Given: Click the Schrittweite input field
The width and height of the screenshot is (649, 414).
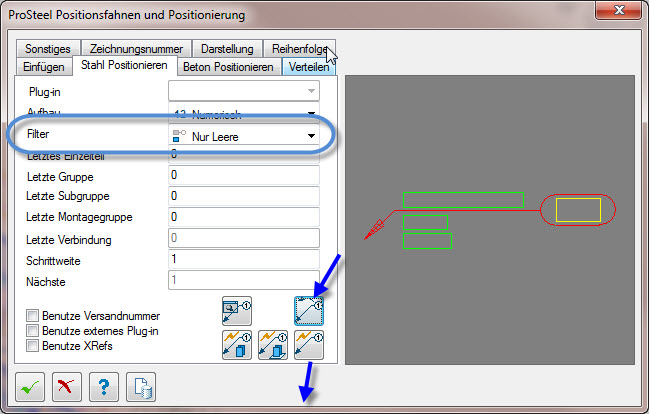Looking at the screenshot, I should click(x=244, y=259).
